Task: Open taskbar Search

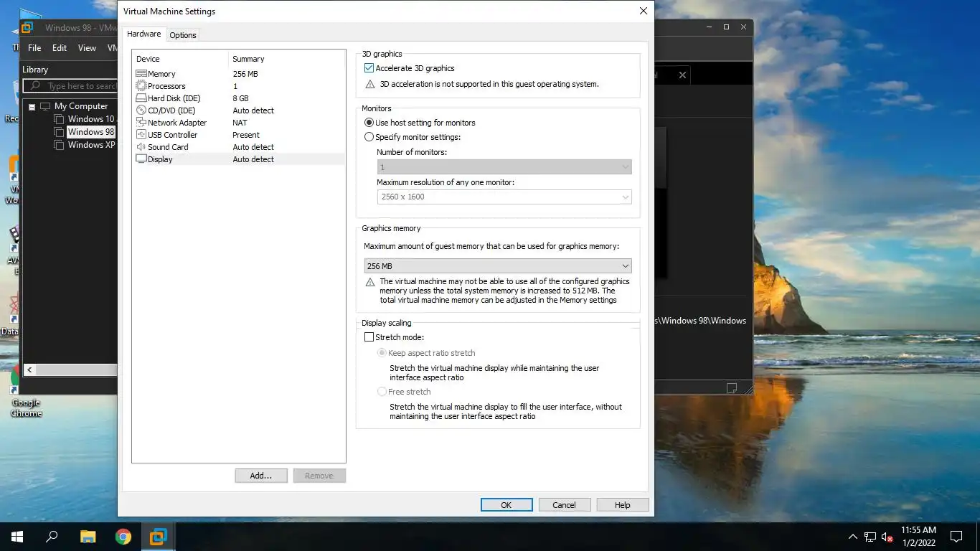Action: point(52,537)
